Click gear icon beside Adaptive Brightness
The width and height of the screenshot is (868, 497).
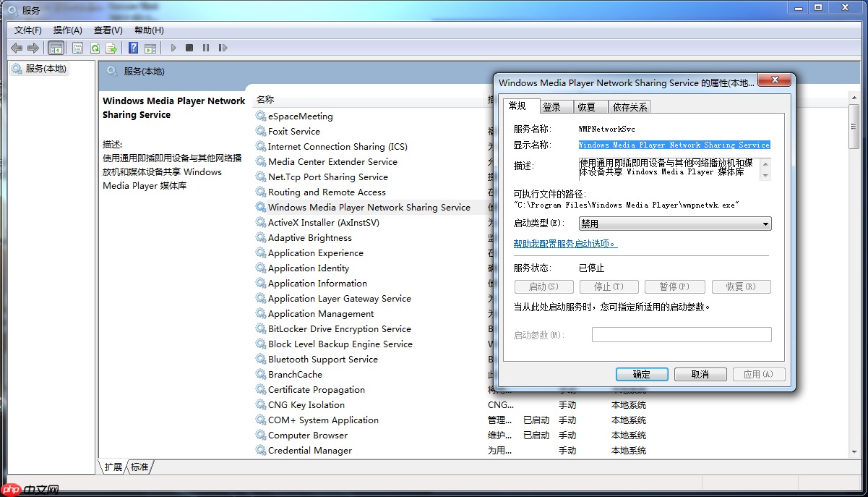[261, 237]
